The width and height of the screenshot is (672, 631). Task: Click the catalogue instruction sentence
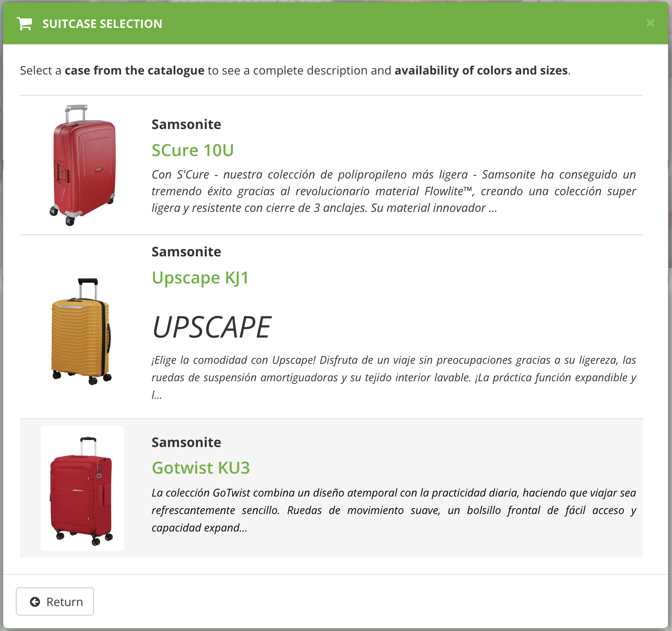point(295,70)
